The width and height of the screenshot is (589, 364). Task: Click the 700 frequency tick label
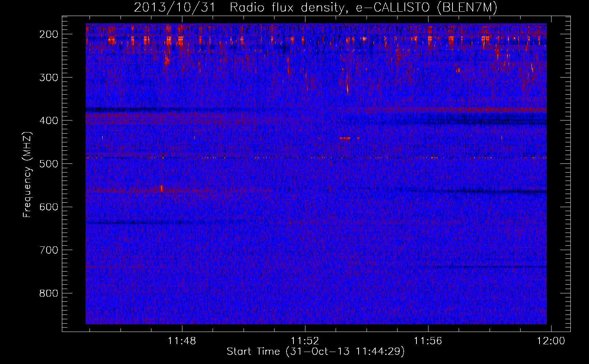(48, 250)
